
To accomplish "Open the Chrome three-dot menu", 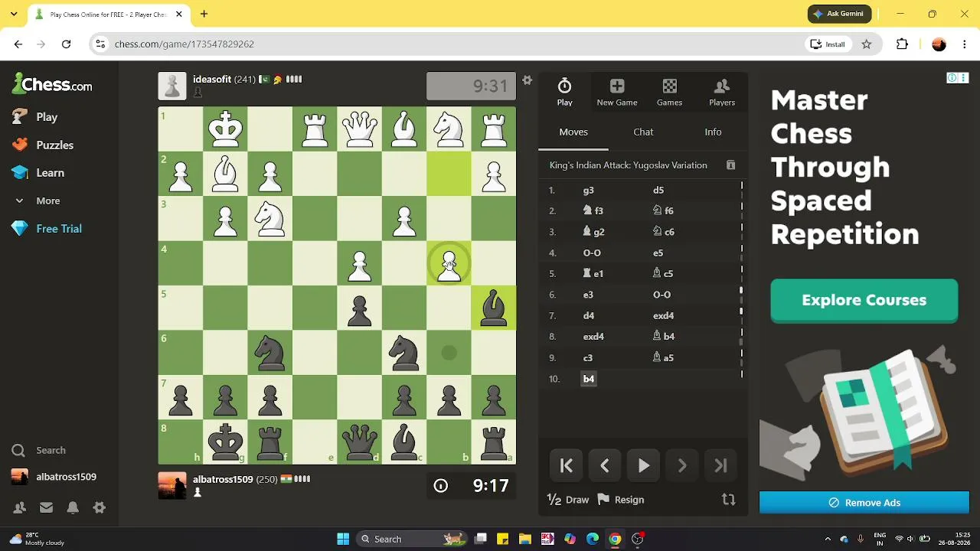I will pos(963,44).
